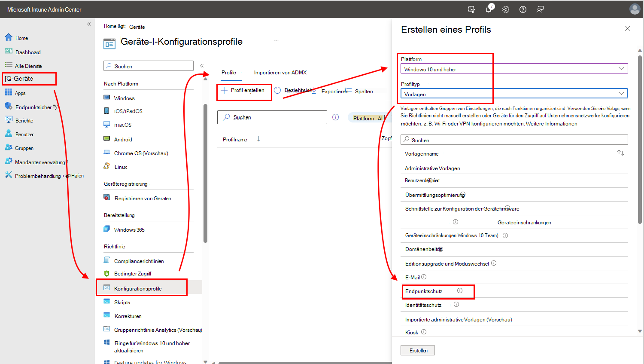The height and width of the screenshot is (364, 644).
Task: Collapse the left navigation sidebar
Action: (x=89, y=24)
